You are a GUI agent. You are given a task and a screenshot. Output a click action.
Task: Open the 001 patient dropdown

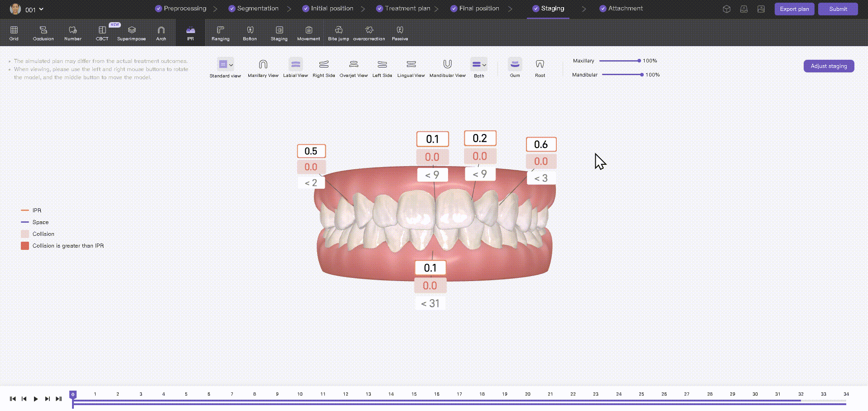[x=34, y=10]
